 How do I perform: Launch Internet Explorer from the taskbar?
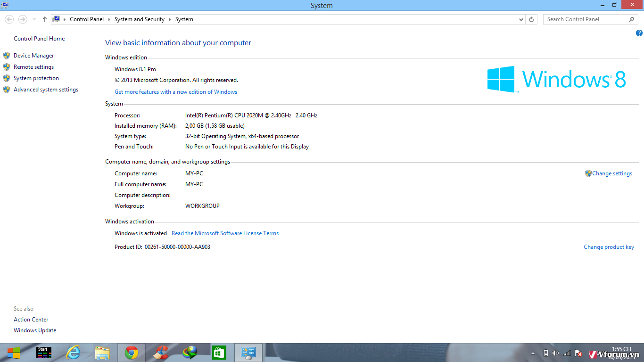coord(73,353)
